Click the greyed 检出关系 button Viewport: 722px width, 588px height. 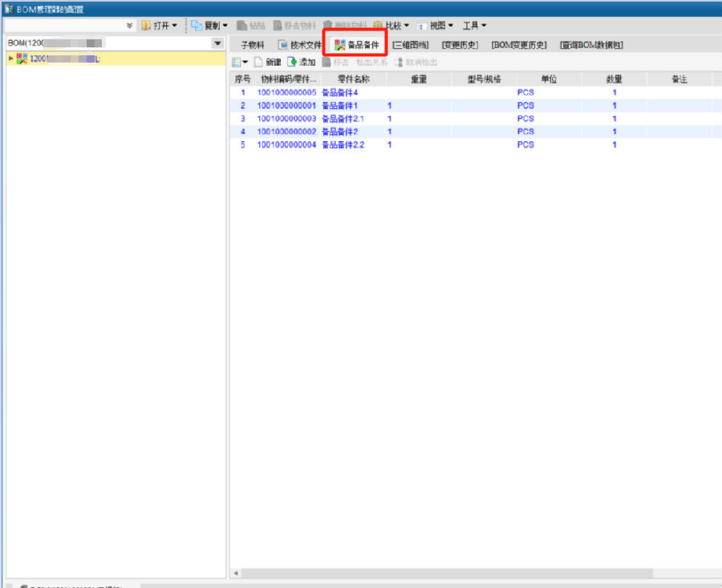(x=371, y=62)
